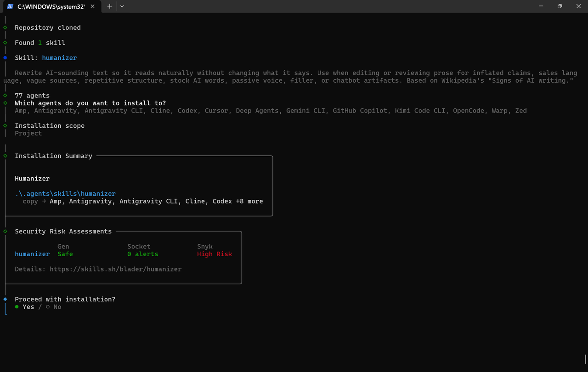This screenshot has width=588, height=372.
Task: Click the GitHub Copilot agent name in the list
Action: point(360,111)
